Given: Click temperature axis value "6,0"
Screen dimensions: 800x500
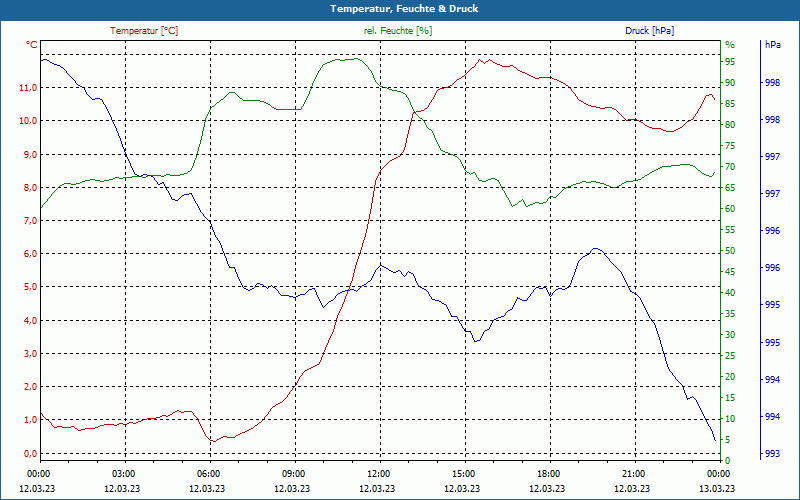Looking at the screenshot, I should point(30,254).
